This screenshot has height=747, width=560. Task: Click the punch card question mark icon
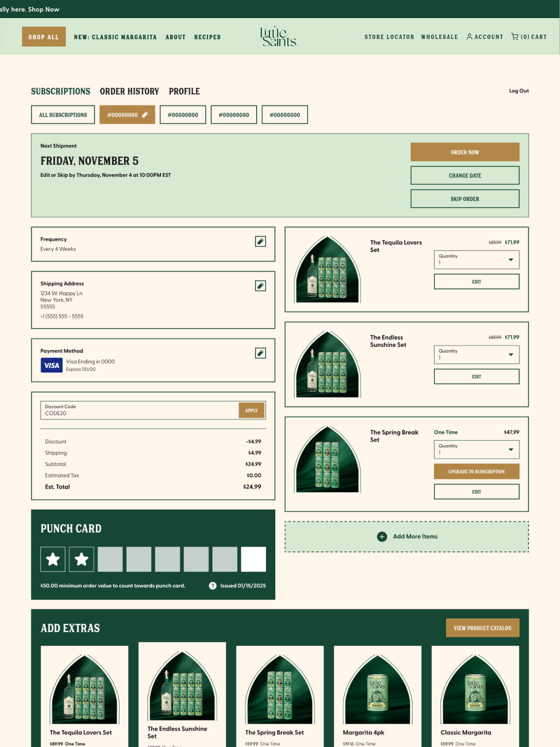pyautogui.click(x=213, y=585)
